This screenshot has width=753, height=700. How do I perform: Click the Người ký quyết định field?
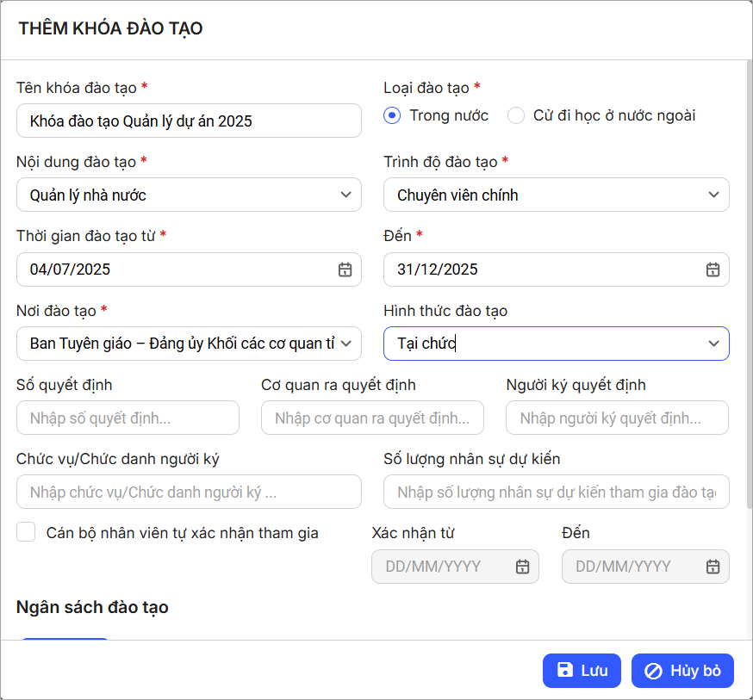[x=617, y=418]
